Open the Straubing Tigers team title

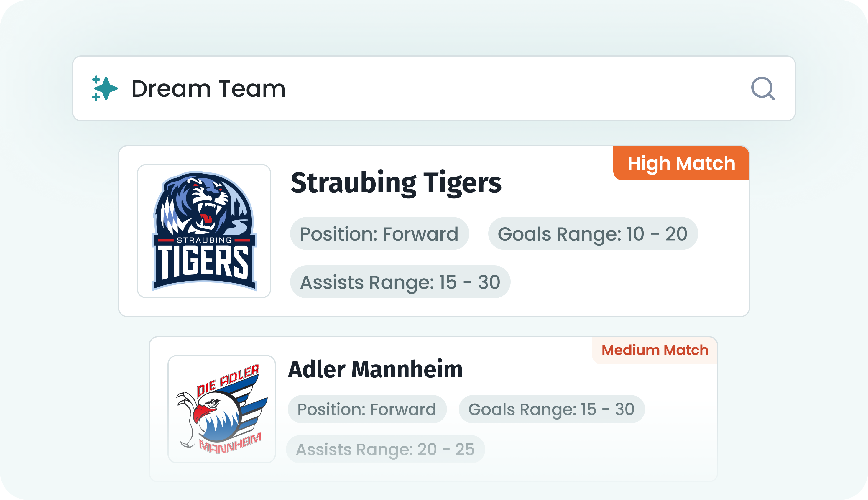click(396, 183)
